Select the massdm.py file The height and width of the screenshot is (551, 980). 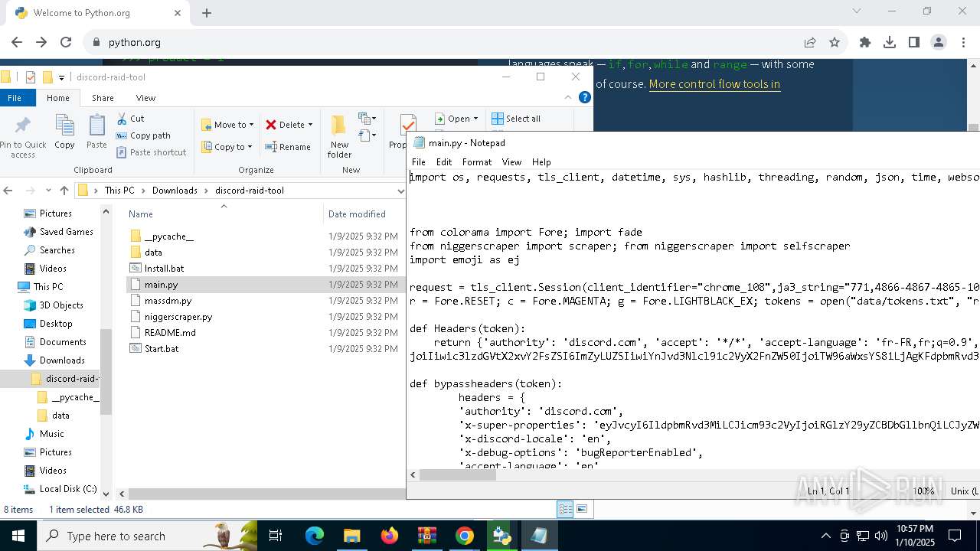pos(168,301)
